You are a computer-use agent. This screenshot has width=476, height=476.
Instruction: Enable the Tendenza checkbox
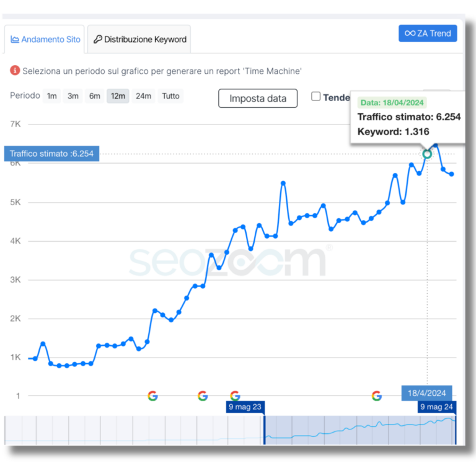316,96
